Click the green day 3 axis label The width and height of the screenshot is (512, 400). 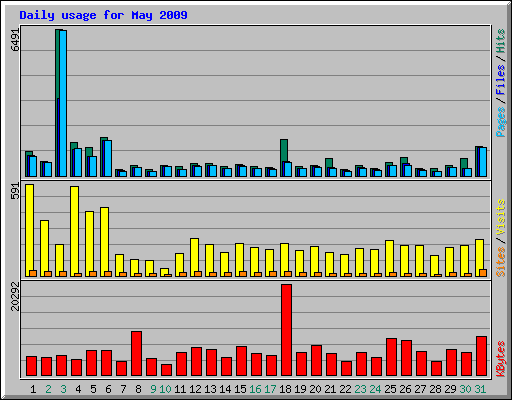pos(63,389)
